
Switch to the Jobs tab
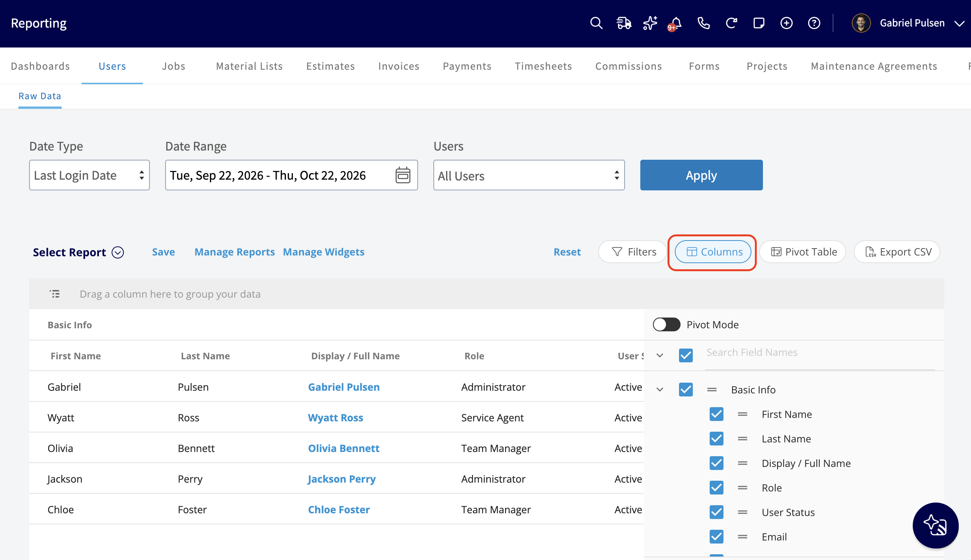174,66
